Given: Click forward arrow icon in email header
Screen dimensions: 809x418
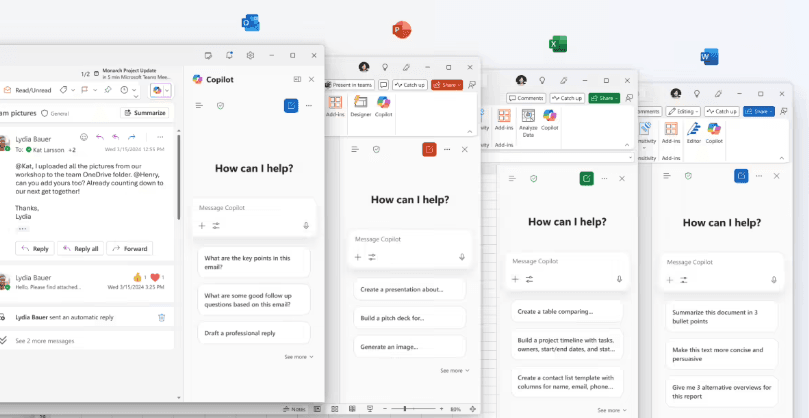Looking at the screenshot, I should click(x=132, y=137).
